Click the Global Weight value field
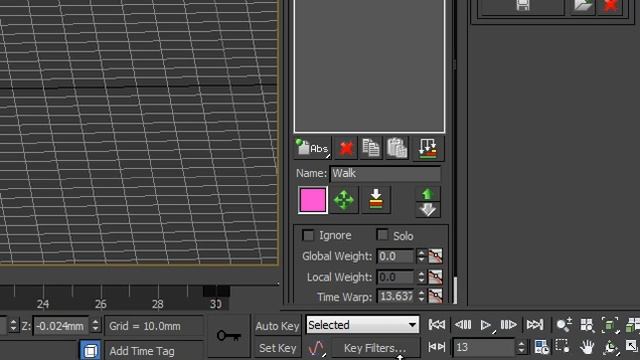 click(x=395, y=256)
